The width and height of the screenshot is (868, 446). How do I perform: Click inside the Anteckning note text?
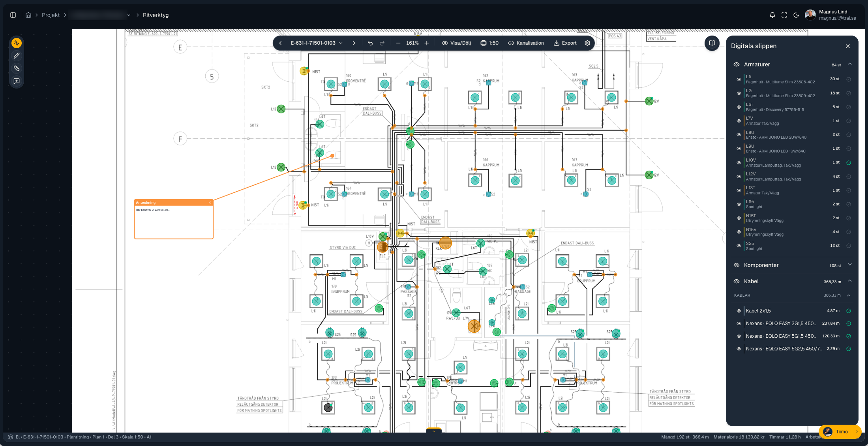click(174, 222)
